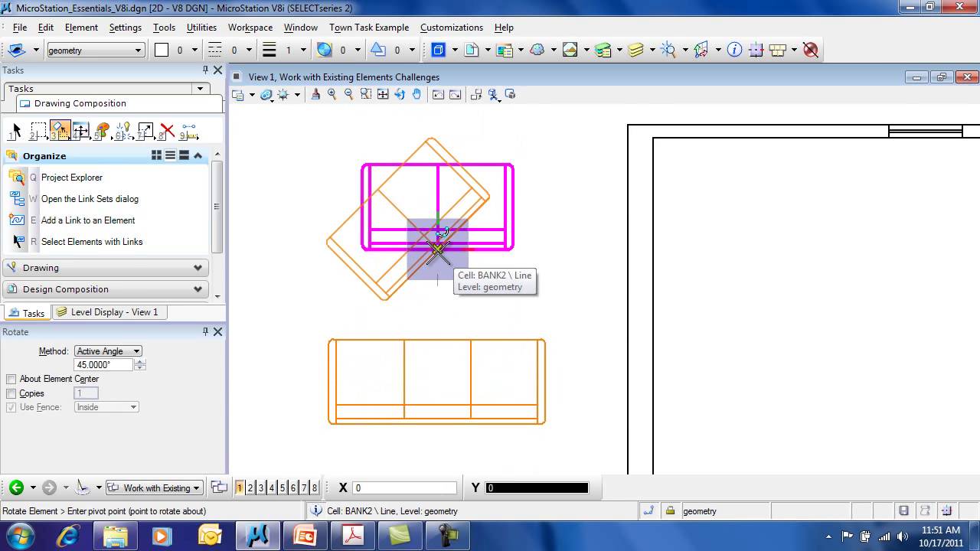Switch Organize task list to panel layout
This screenshot has width=980, height=551.
point(184,155)
